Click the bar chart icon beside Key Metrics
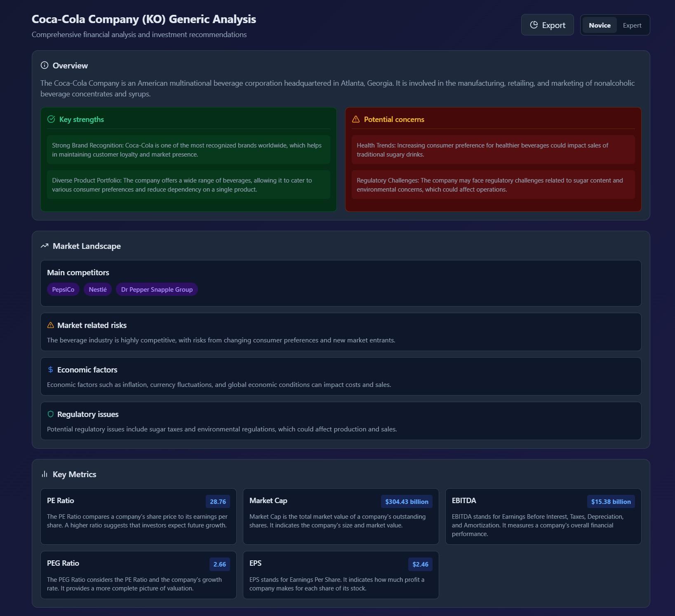The image size is (675, 616). (x=45, y=474)
